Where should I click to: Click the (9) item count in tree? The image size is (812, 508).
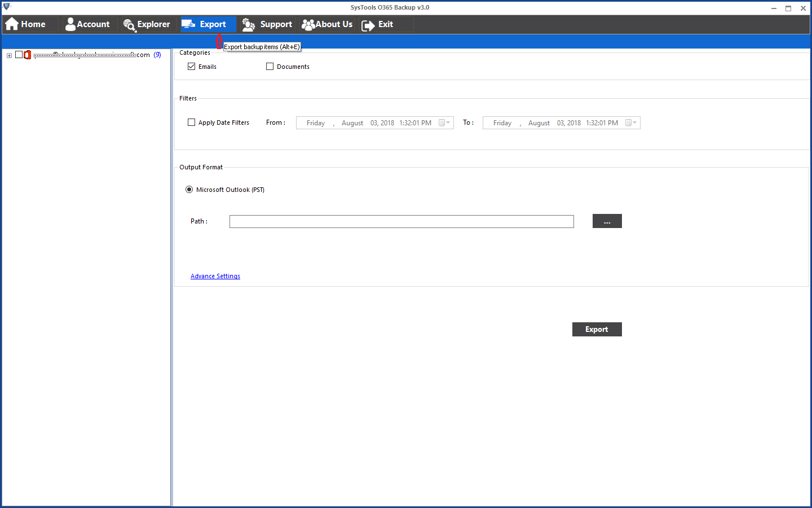[157, 55]
